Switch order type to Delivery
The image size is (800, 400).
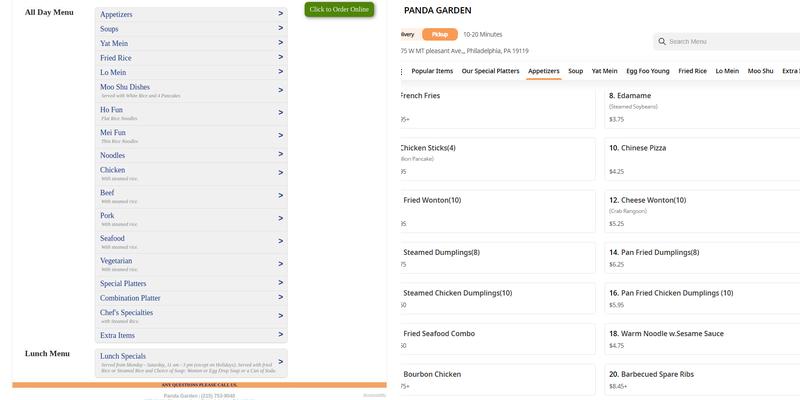pos(407,34)
